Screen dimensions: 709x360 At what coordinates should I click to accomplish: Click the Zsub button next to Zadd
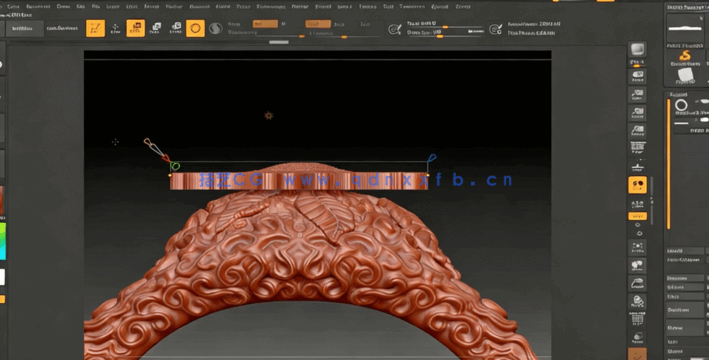coord(340,24)
